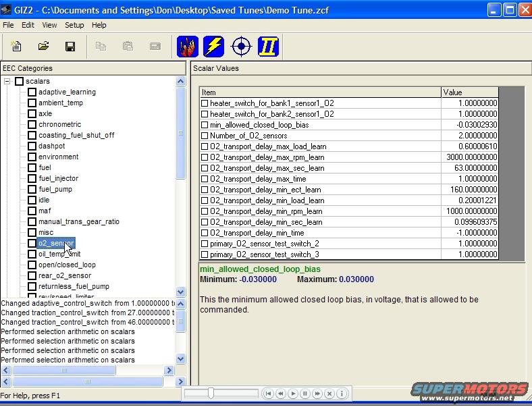Check the min_allowed_closed_loop_bias checkbox
The height and width of the screenshot is (407, 532).
[205, 125]
